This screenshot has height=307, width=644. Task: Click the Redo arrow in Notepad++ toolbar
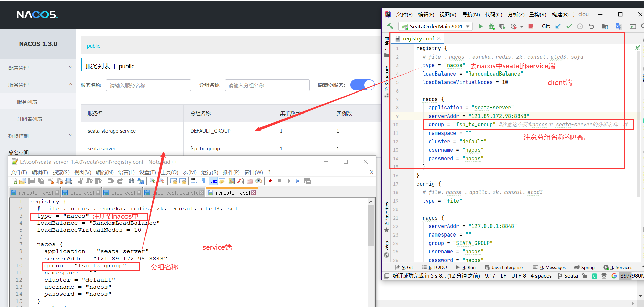point(119,181)
